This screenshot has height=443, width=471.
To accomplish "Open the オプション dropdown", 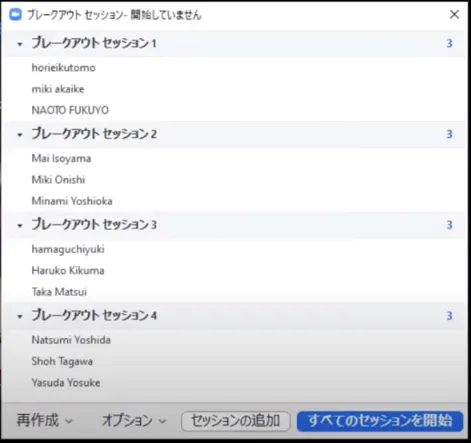I will 134,420.
